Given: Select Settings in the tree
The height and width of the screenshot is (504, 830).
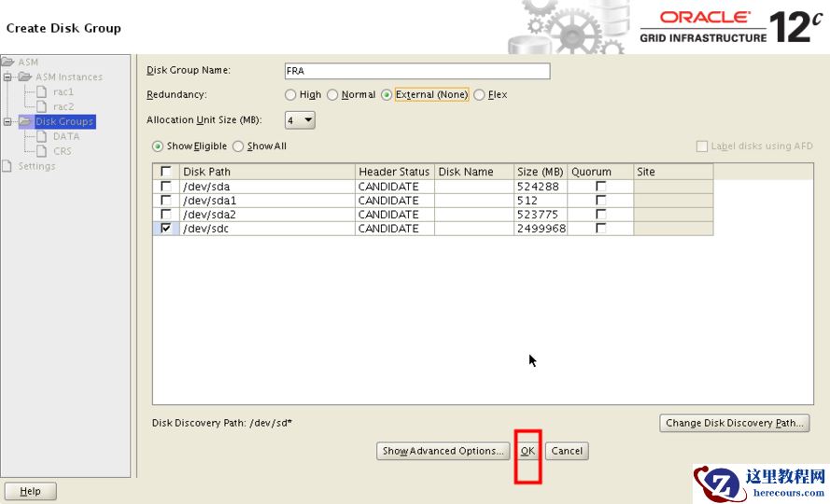Looking at the screenshot, I should click(x=36, y=166).
